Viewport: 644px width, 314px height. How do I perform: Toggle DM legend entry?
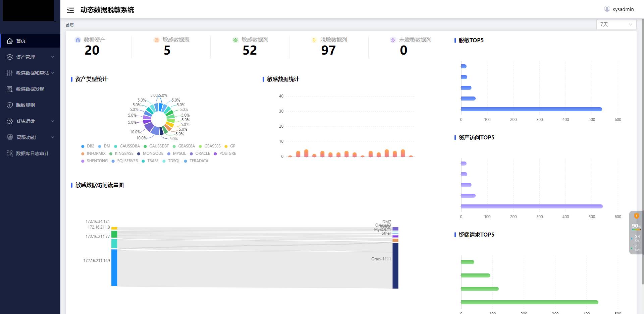click(104, 146)
